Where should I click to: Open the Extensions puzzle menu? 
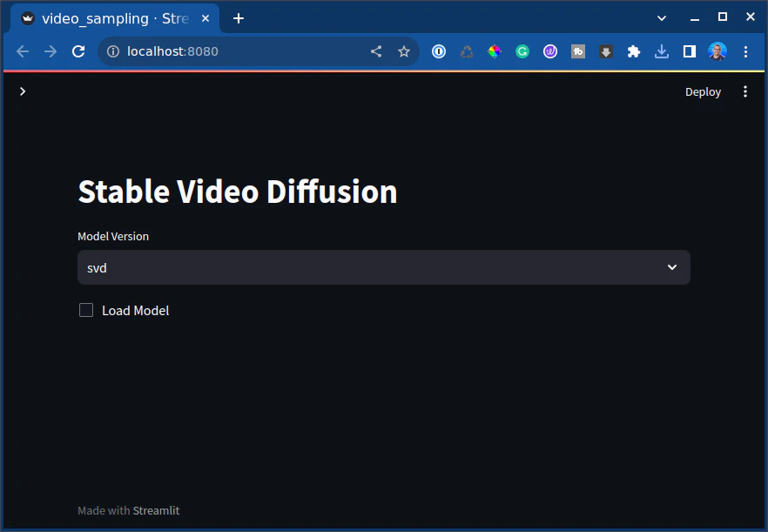634,51
